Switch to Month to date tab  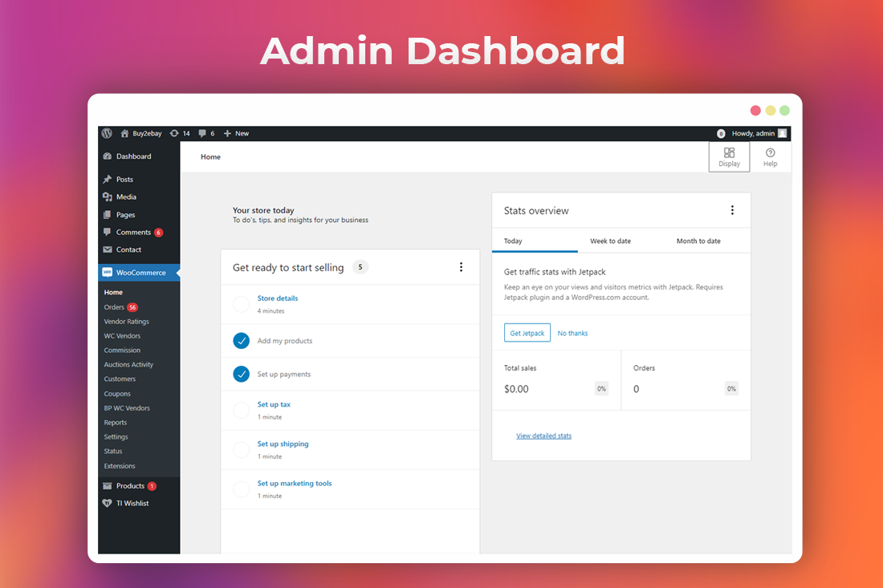click(698, 241)
